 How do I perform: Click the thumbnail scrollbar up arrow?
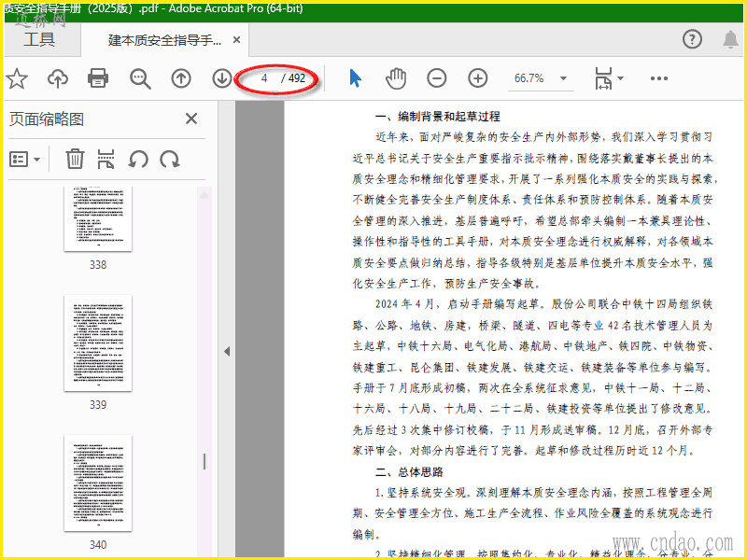tap(204, 195)
